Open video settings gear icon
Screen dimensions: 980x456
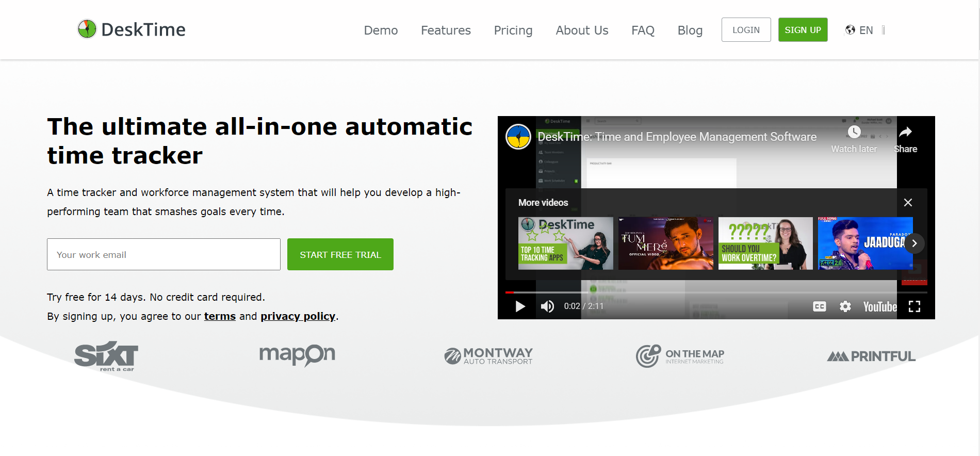(845, 306)
